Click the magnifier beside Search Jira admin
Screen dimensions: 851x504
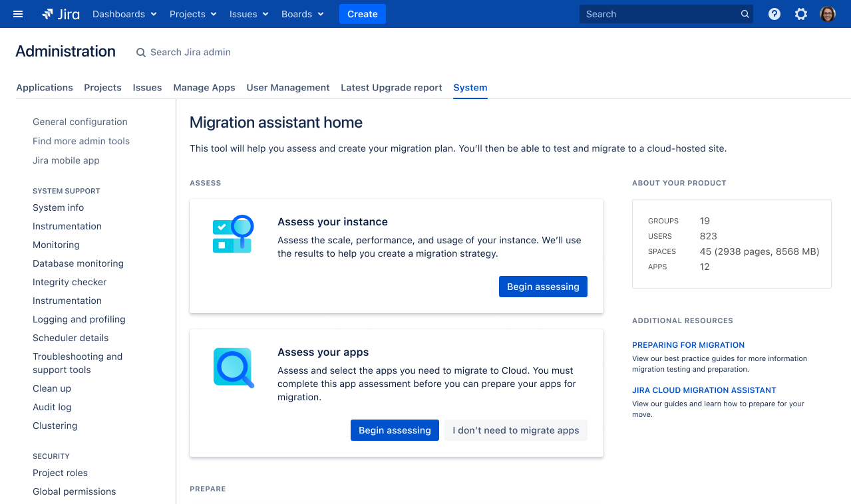(x=141, y=53)
